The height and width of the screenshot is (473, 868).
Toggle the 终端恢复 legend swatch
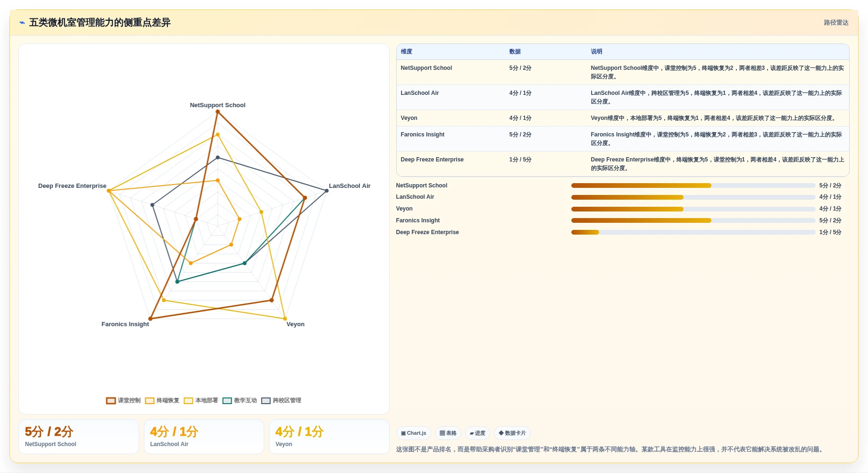(x=150, y=401)
